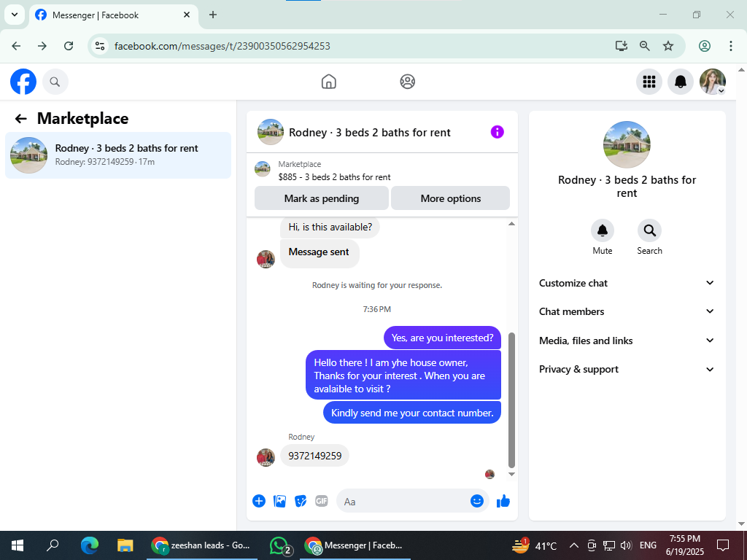Click the chat scrollbar down arrow

511,474
